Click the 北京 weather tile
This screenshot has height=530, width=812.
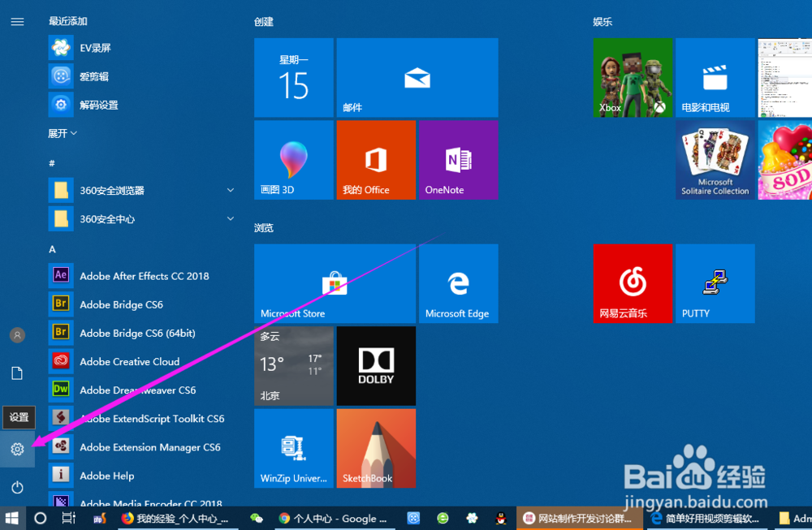point(293,366)
